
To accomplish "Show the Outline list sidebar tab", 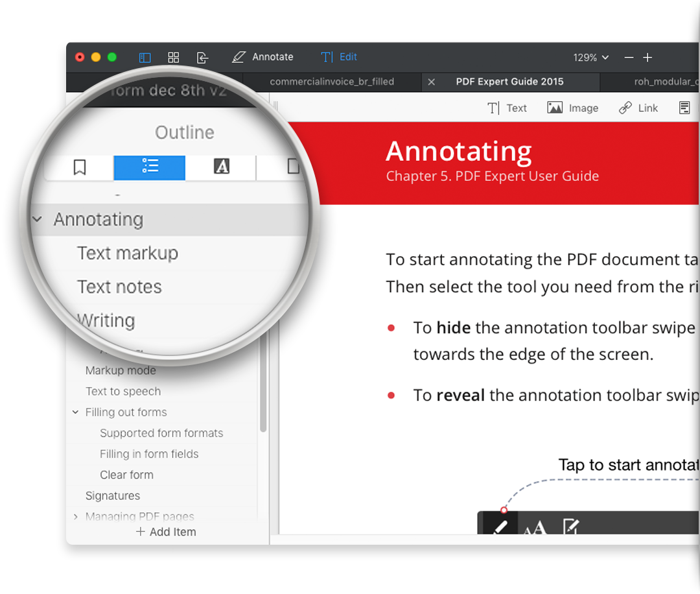I will 150,167.
